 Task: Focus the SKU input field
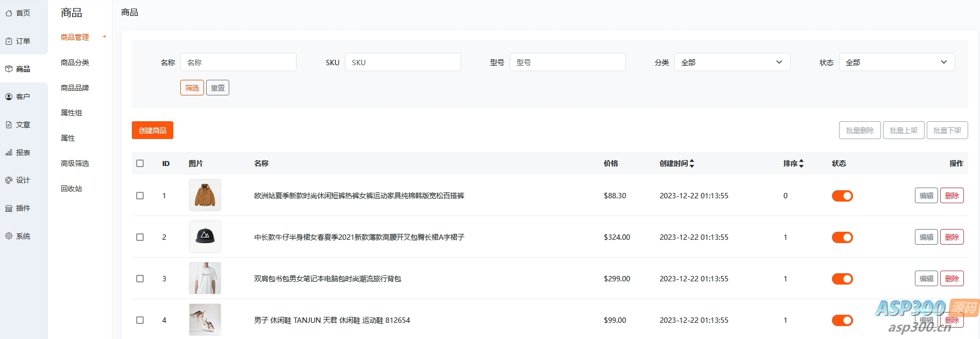pos(403,63)
